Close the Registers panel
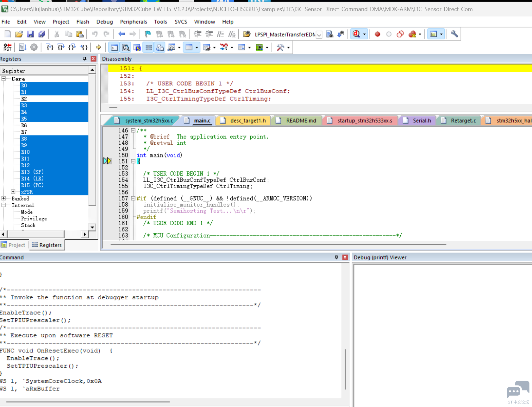The height and width of the screenshot is (407, 532). coord(93,59)
